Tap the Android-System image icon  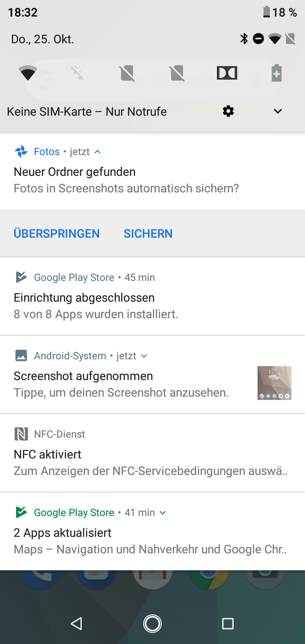[x=21, y=355]
